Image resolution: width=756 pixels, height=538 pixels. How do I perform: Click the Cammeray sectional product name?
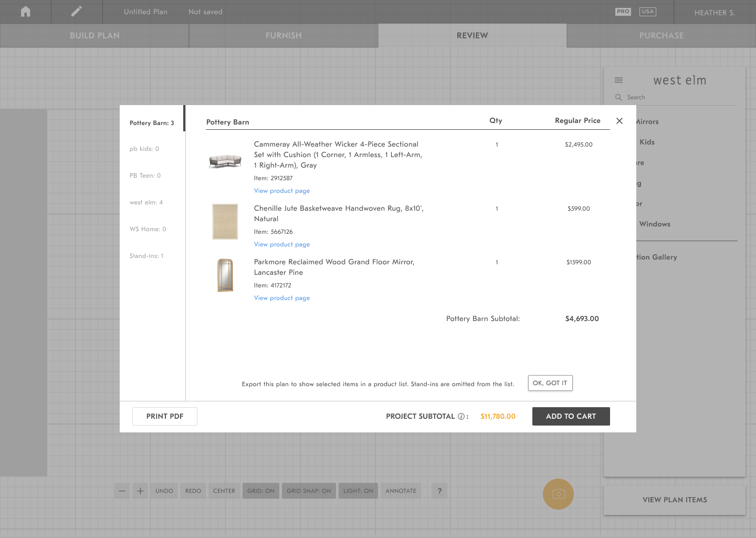[338, 154]
